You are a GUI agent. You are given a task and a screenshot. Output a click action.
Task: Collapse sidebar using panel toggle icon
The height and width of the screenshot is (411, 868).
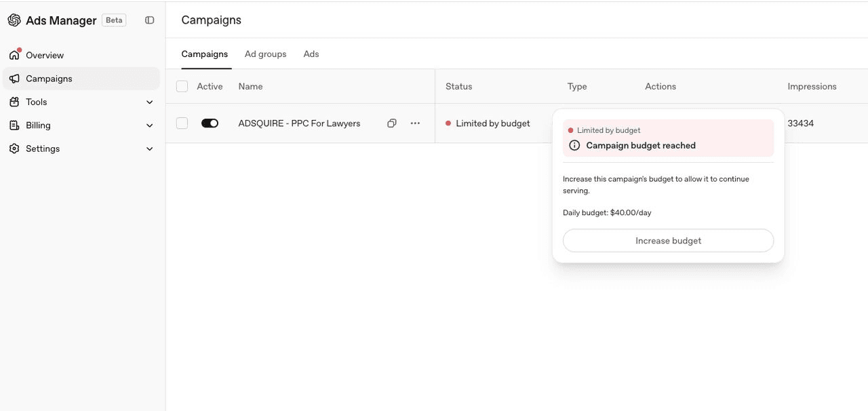[x=150, y=20]
